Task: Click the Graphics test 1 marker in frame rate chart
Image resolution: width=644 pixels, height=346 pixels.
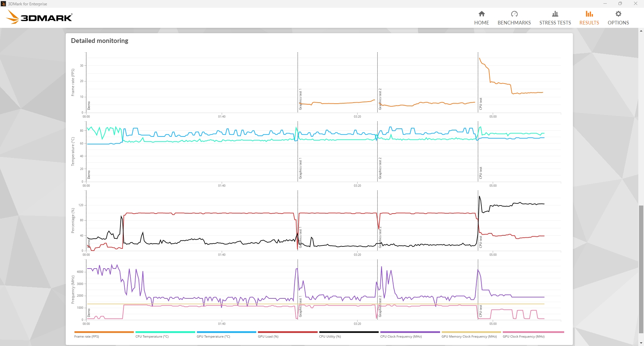Action: tap(301, 99)
